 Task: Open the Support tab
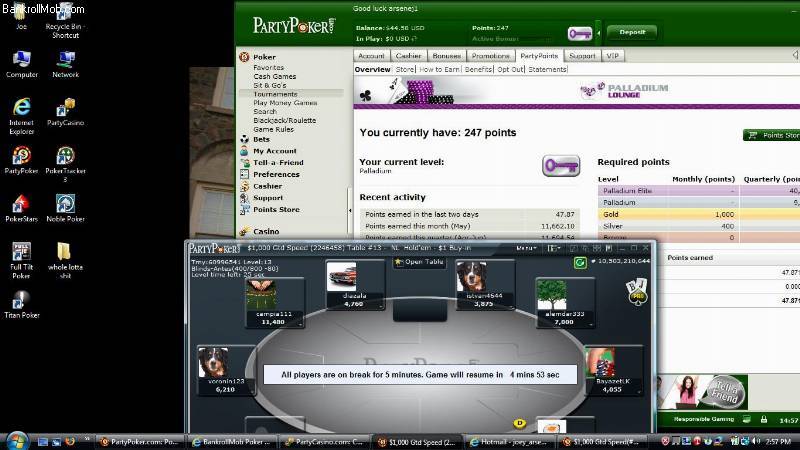[x=582, y=56]
